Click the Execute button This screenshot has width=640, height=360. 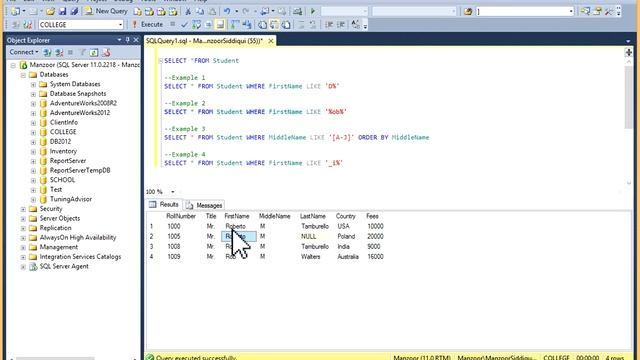(147, 24)
